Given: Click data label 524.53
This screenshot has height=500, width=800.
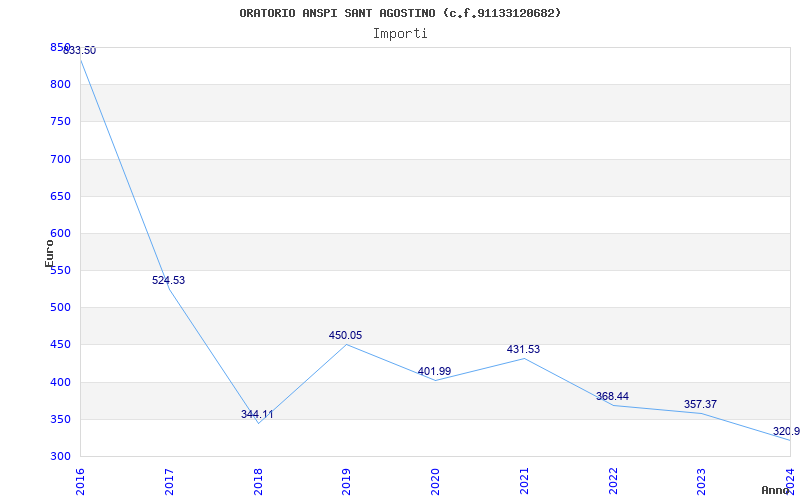Looking at the screenshot, I should pyautogui.click(x=168, y=280).
